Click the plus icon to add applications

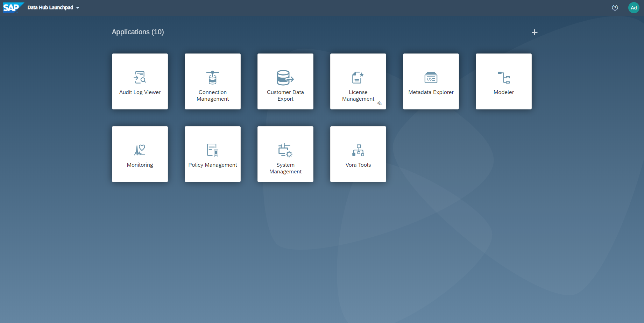[534, 32]
